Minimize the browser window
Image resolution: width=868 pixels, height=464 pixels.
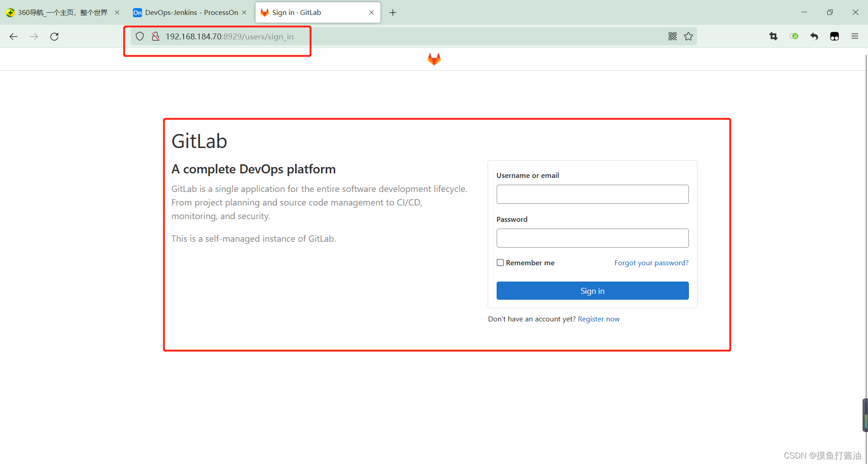point(804,12)
